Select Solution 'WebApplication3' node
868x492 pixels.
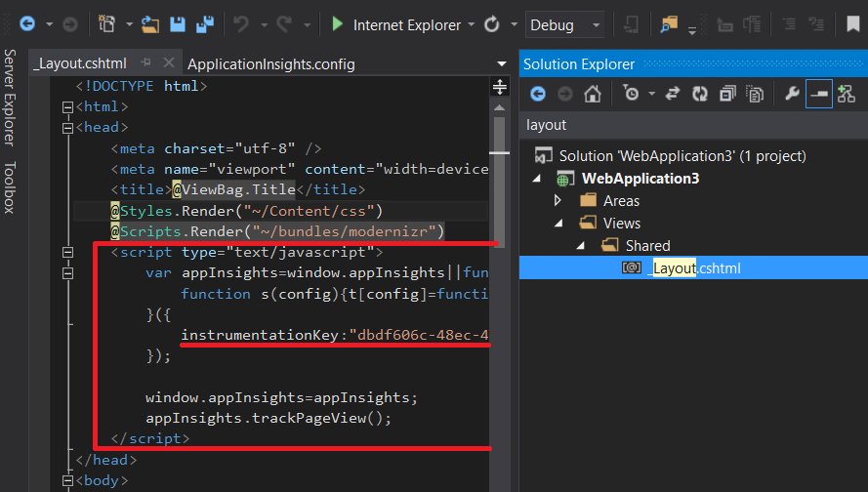pyautogui.click(x=682, y=156)
